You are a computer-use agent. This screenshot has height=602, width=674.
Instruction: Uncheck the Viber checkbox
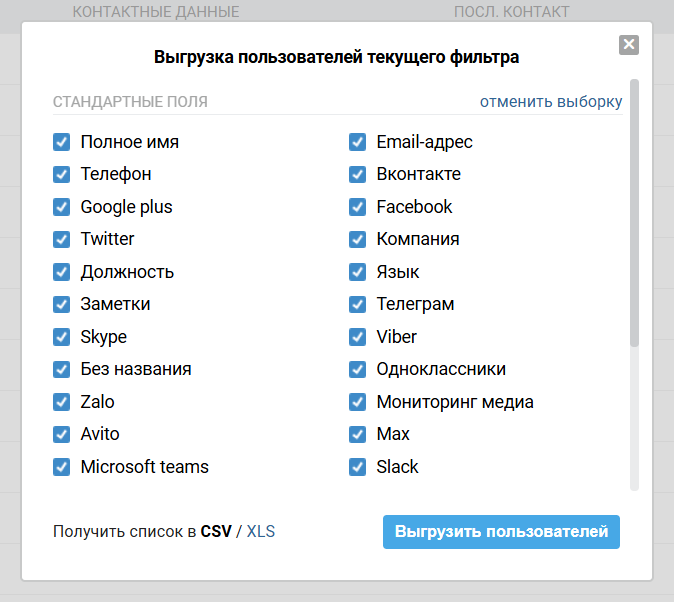[x=358, y=337]
